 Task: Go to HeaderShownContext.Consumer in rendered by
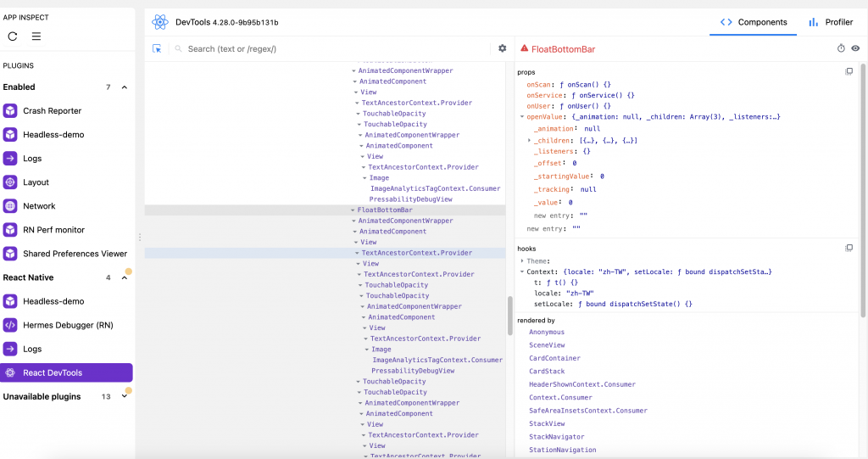coord(582,384)
